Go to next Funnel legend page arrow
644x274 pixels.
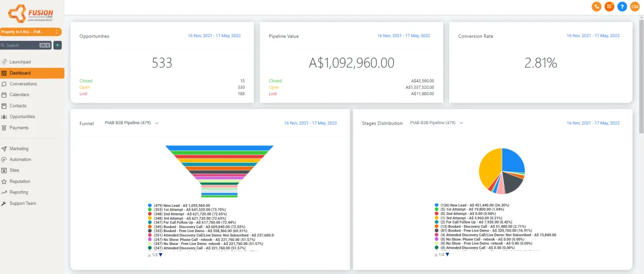coord(160,255)
